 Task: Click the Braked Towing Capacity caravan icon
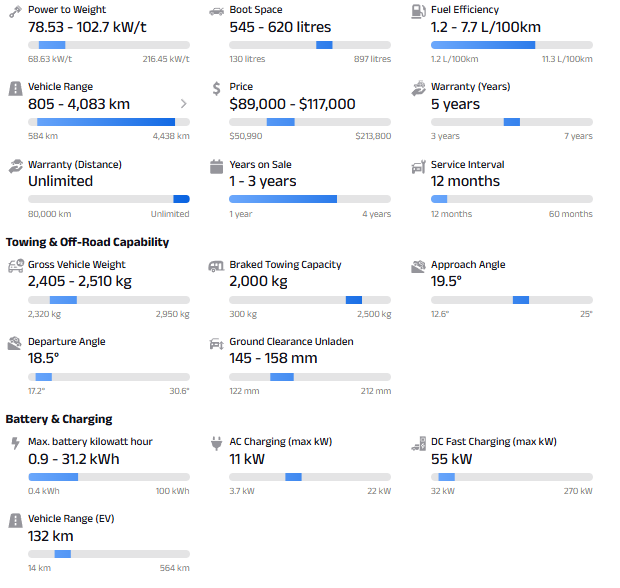click(x=216, y=266)
